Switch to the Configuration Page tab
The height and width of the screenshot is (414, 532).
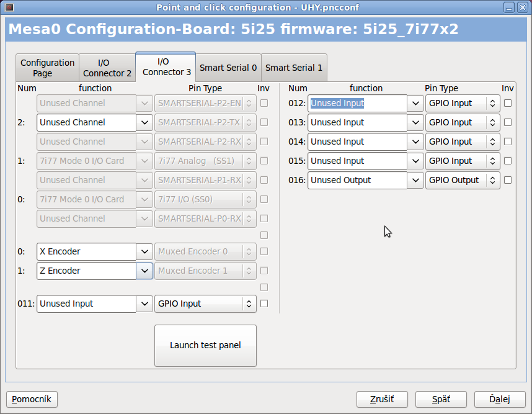coord(47,68)
